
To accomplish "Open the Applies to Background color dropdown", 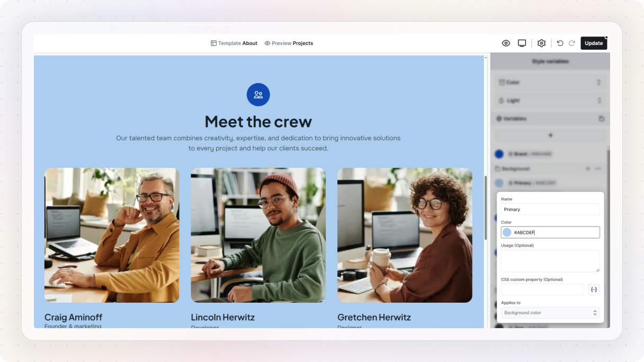I will 550,313.
